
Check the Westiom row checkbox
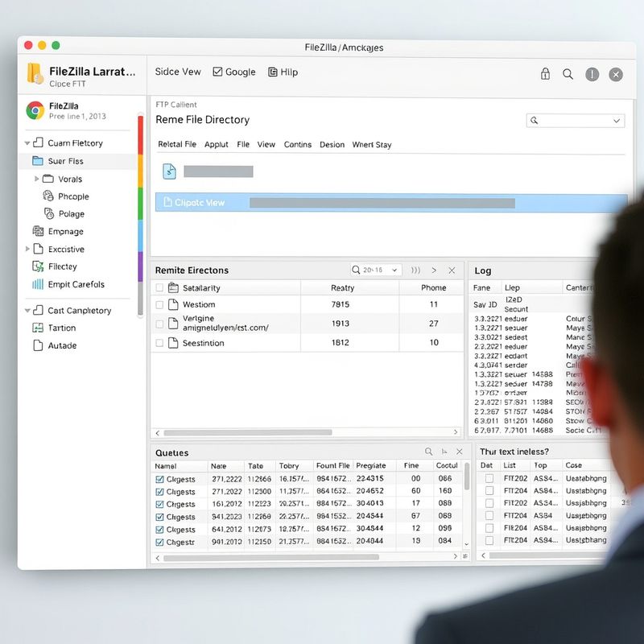pos(159,305)
